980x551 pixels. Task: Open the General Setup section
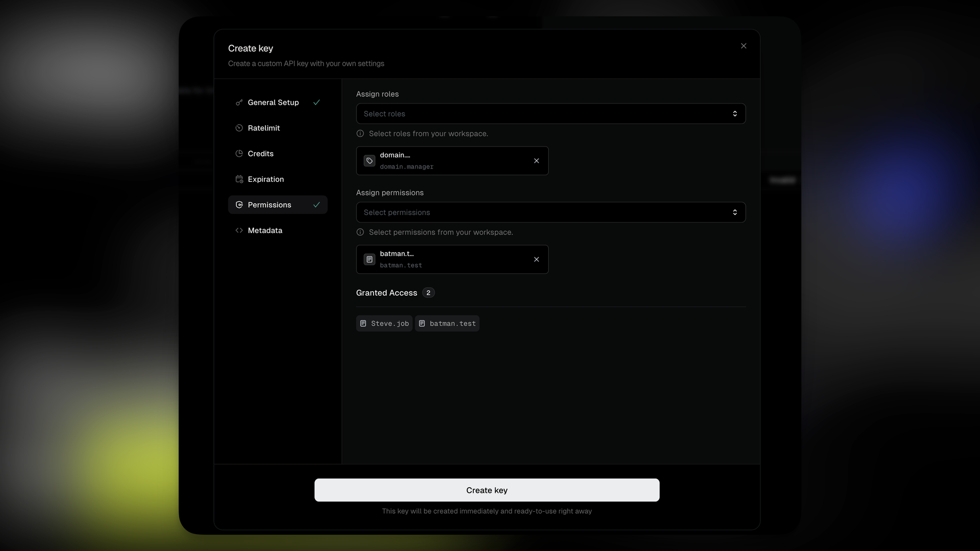coord(278,103)
